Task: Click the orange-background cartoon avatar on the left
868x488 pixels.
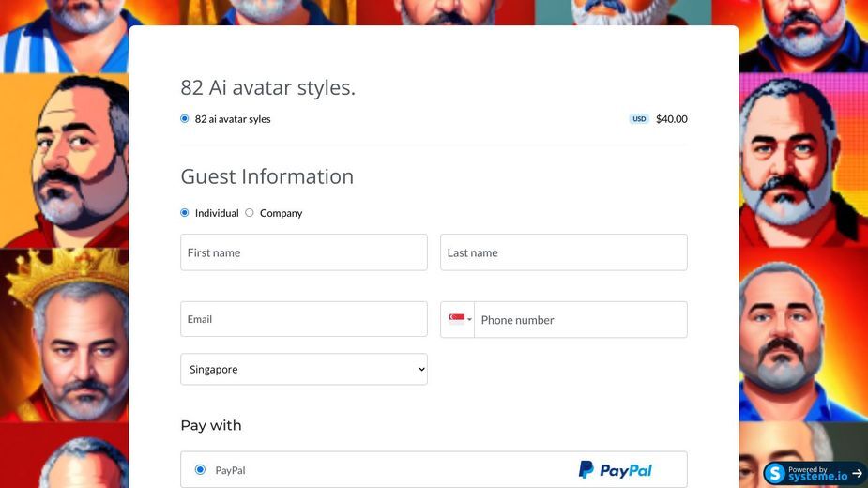Action: (64, 160)
